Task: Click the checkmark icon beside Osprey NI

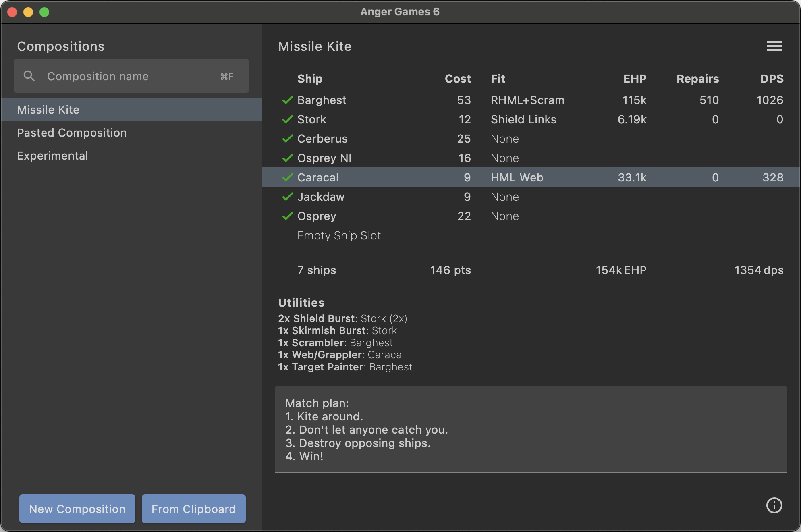Action: [x=287, y=158]
